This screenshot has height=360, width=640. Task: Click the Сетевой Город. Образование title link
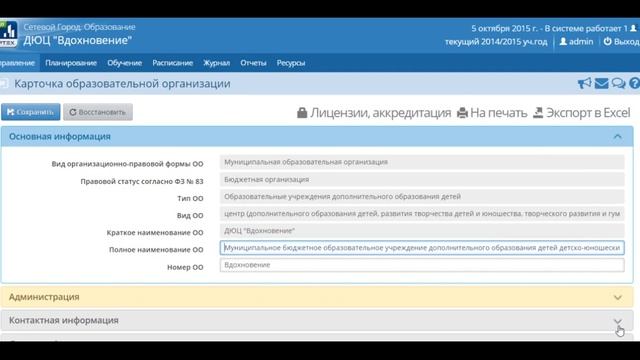pos(79,27)
